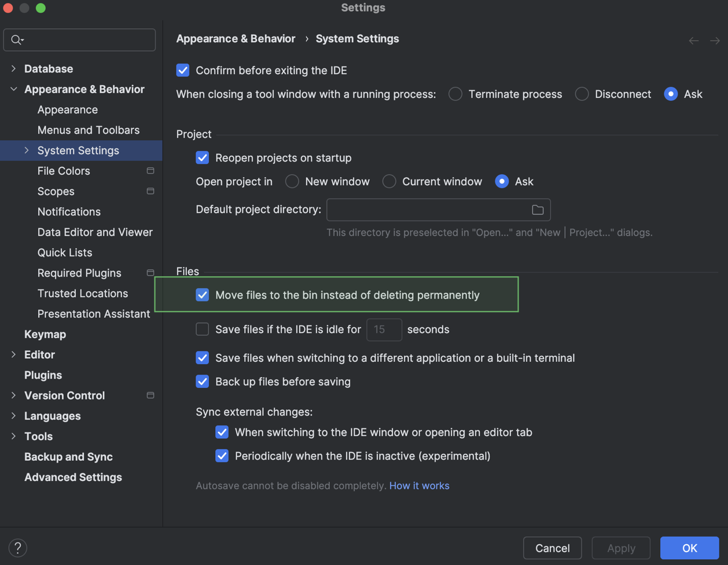The image size is (728, 565).
Task: Click the back navigation arrow
Action: (x=694, y=41)
